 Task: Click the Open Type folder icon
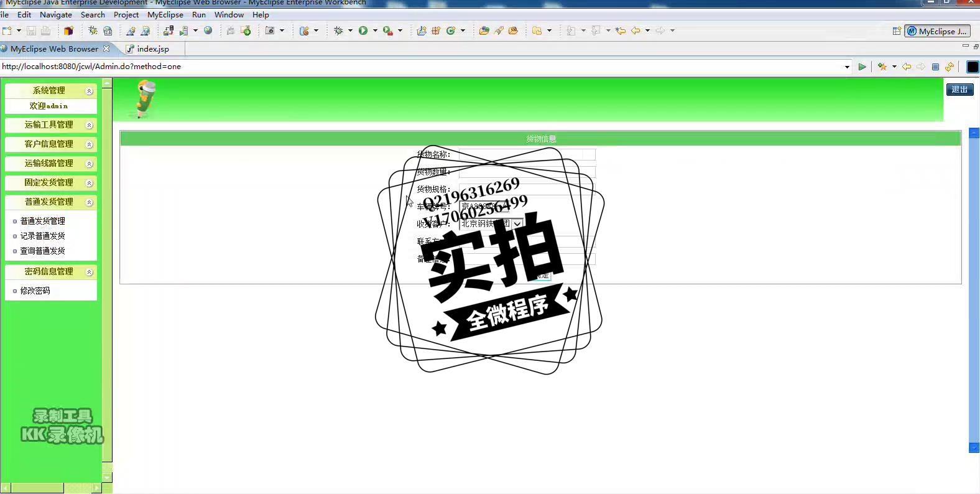coord(484,30)
